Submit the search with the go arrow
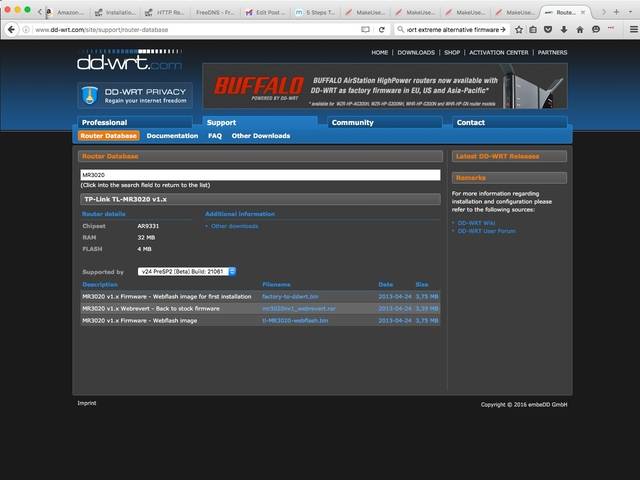Screen dimensions: 640x480 503,29
